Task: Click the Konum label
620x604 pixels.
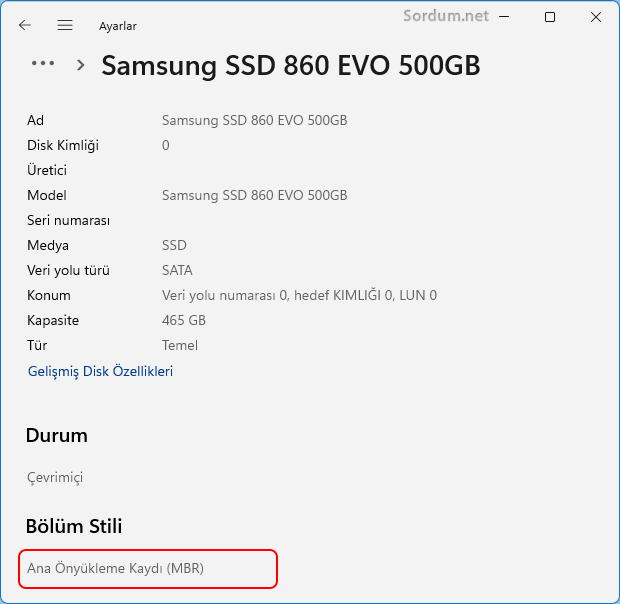Action: click(x=49, y=295)
